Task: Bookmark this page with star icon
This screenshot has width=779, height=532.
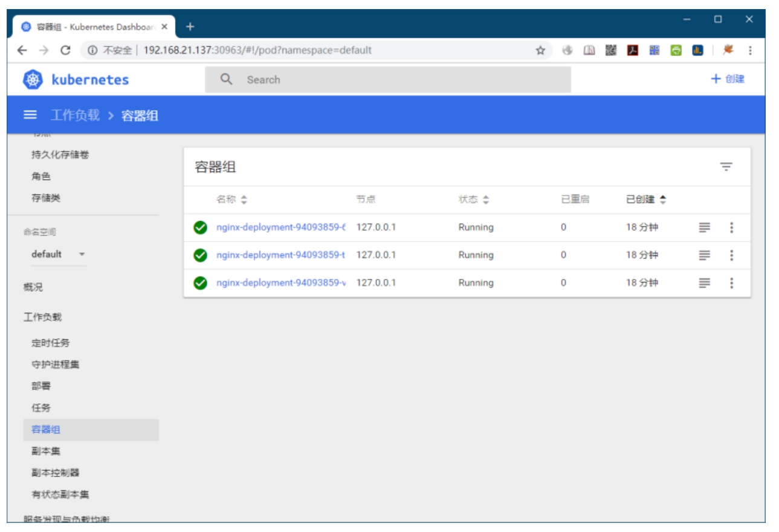Action: click(x=540, y=51)
